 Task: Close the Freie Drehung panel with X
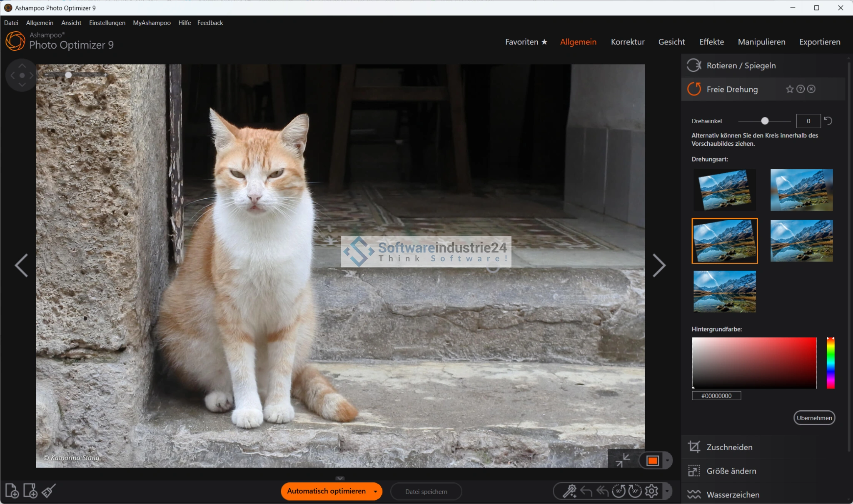811,89
